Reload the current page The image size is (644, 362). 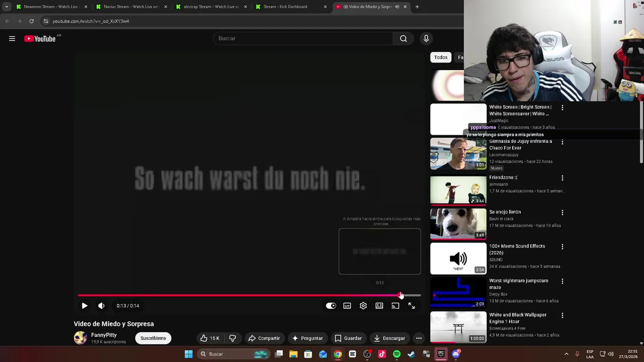click(x=31, y=21)
